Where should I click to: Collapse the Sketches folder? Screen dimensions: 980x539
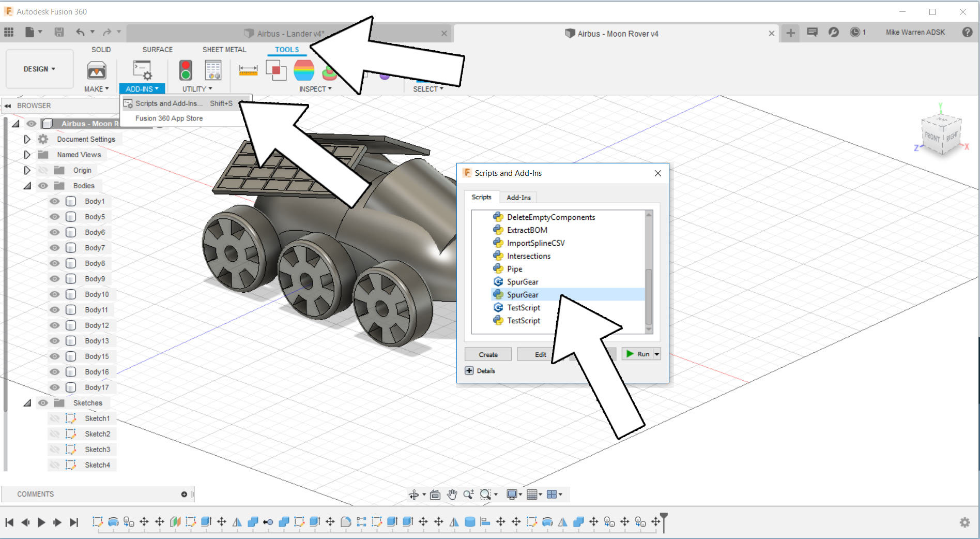pos(27,403)
